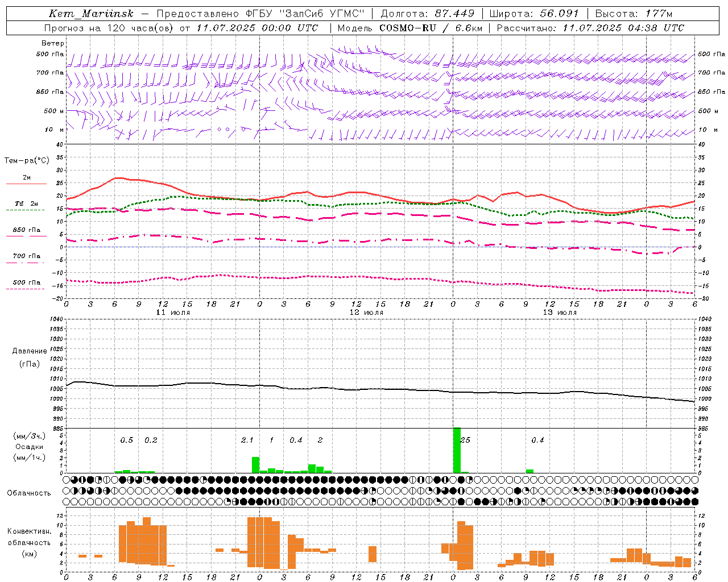Click the 11 июля date label
Screen dimensions: 728x582
pos(173,313)
